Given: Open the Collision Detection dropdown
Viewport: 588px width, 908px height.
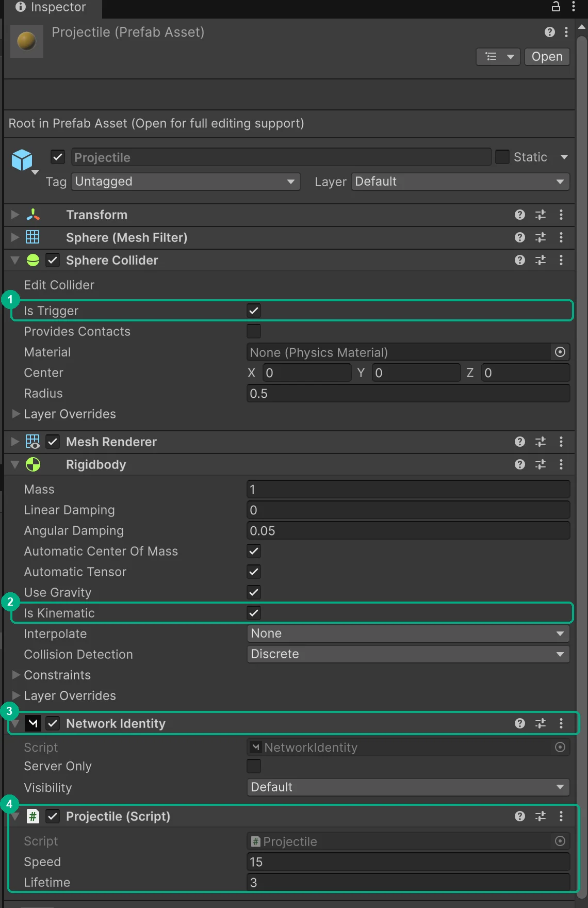Looking at the screenshot, I should coord(409,654).
